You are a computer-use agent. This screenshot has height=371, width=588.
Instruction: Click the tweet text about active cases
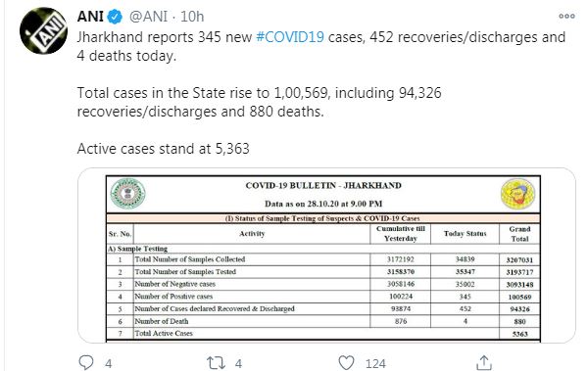163,149
